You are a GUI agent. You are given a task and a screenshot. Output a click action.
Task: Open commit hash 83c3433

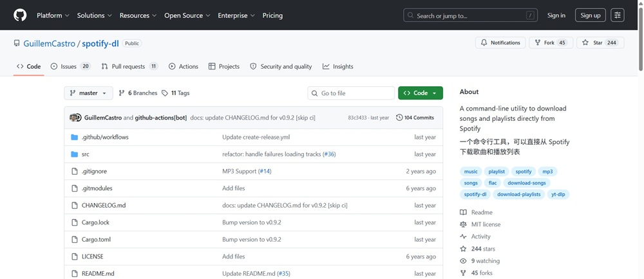[357, 118]
